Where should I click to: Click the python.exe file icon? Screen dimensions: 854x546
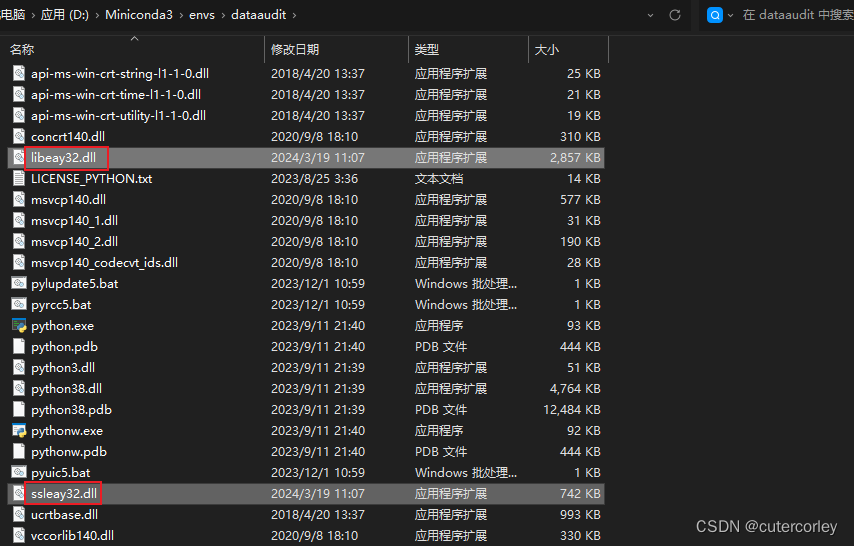[19, 326]
